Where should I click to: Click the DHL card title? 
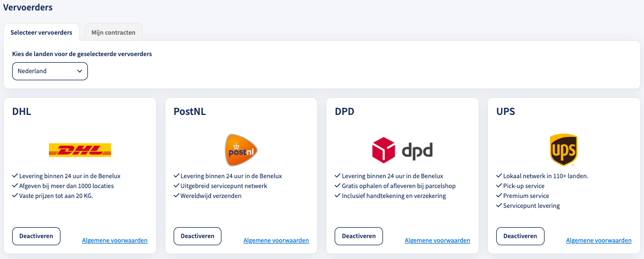22,112
